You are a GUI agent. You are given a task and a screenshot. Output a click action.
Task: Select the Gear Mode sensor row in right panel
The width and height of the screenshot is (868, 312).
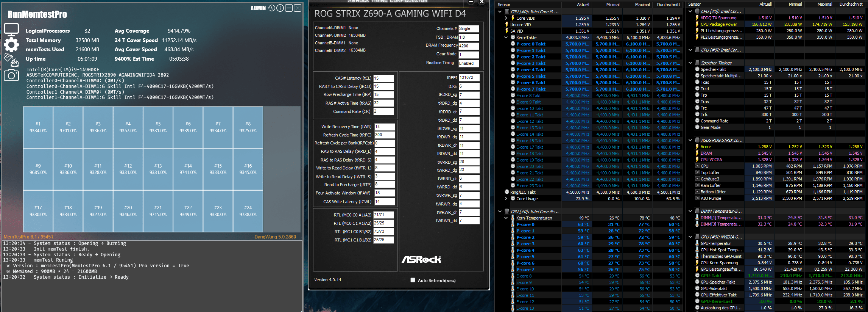pyautogui.click(x=776, y=127)
